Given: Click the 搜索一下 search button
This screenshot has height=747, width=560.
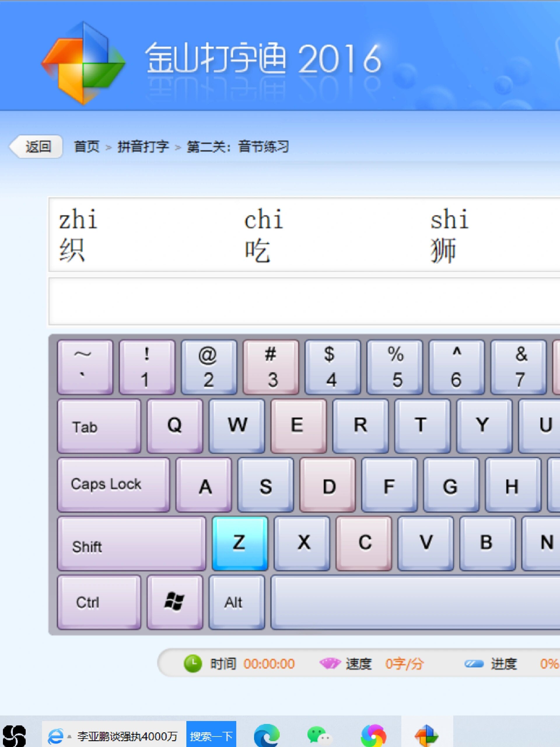Looking at the screenshot, I should click(211, 736).
